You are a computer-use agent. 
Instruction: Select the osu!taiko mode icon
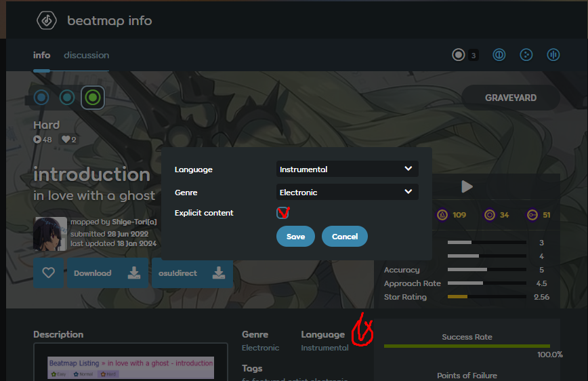(x=499, y=55)
